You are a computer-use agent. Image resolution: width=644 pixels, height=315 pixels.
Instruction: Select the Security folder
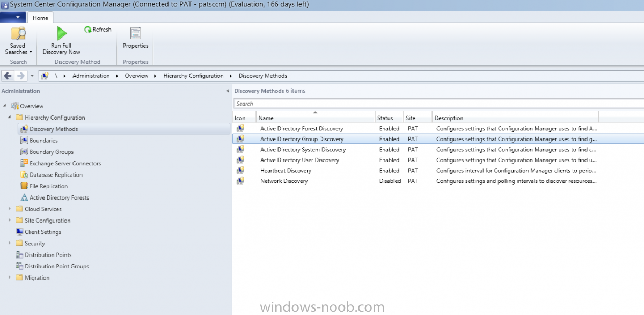click(19, 243)
